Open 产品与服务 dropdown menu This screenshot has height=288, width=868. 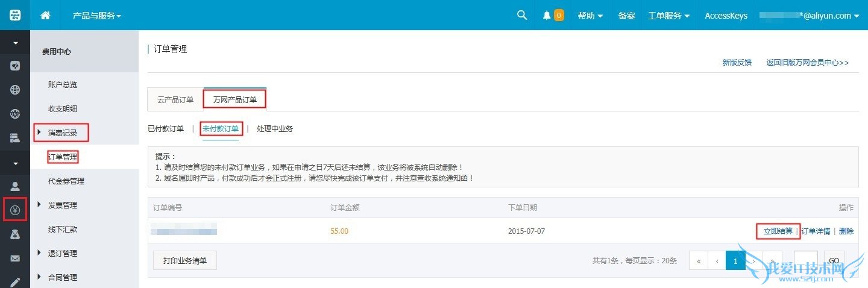coord(96,16)
